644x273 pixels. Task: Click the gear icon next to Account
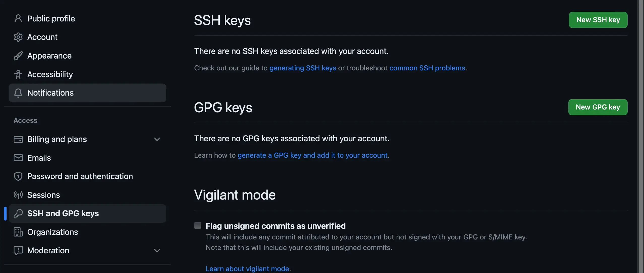tap(18, 37)
